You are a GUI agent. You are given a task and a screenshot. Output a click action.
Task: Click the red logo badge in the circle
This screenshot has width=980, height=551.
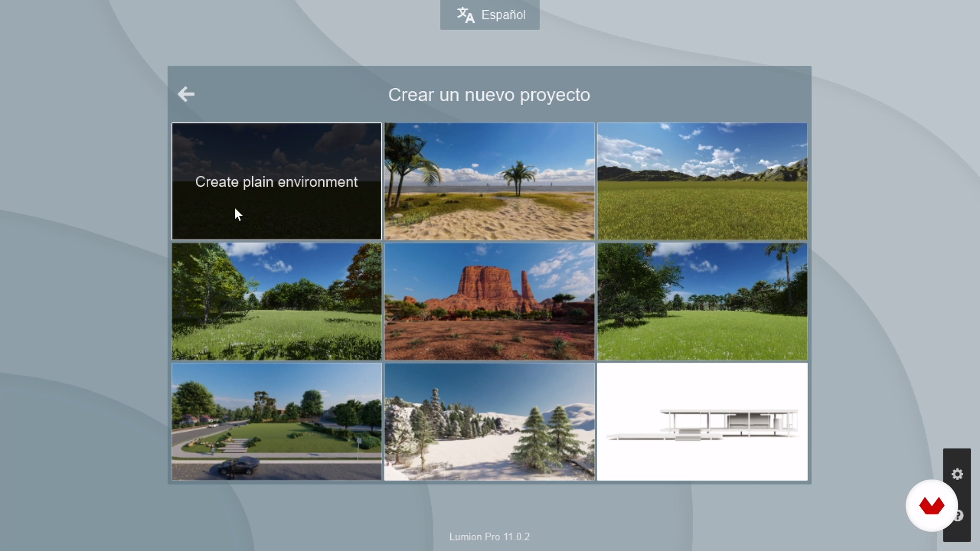click(932, 506)
